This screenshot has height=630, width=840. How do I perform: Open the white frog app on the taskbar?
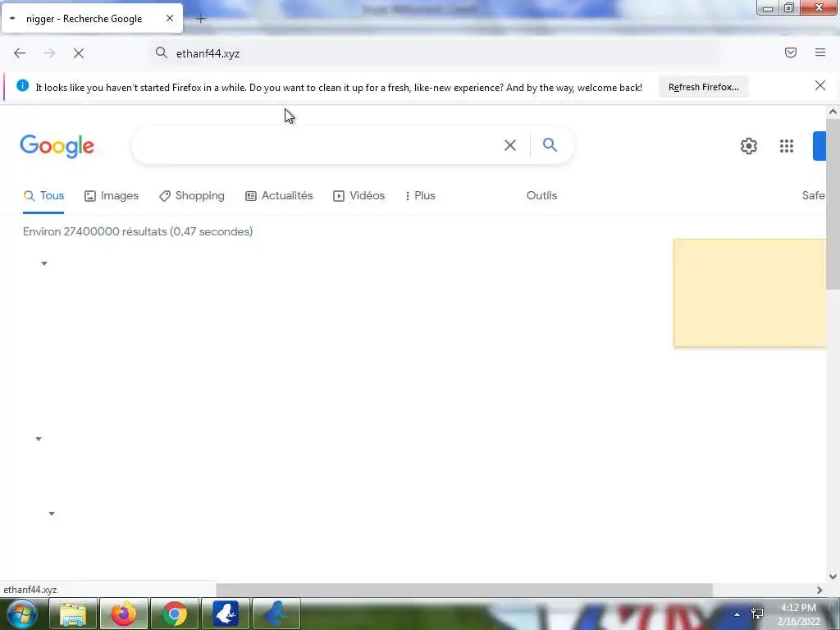tap(226, 614)
